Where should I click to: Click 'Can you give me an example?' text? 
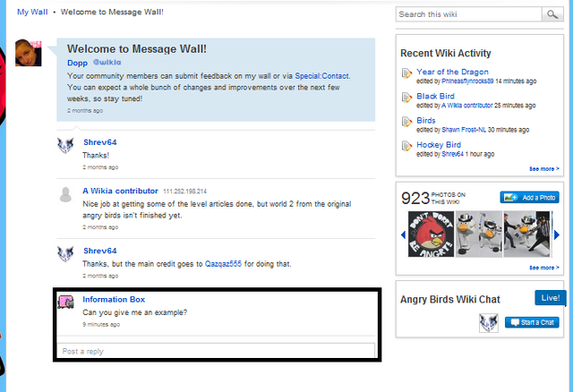click(135, 312)
